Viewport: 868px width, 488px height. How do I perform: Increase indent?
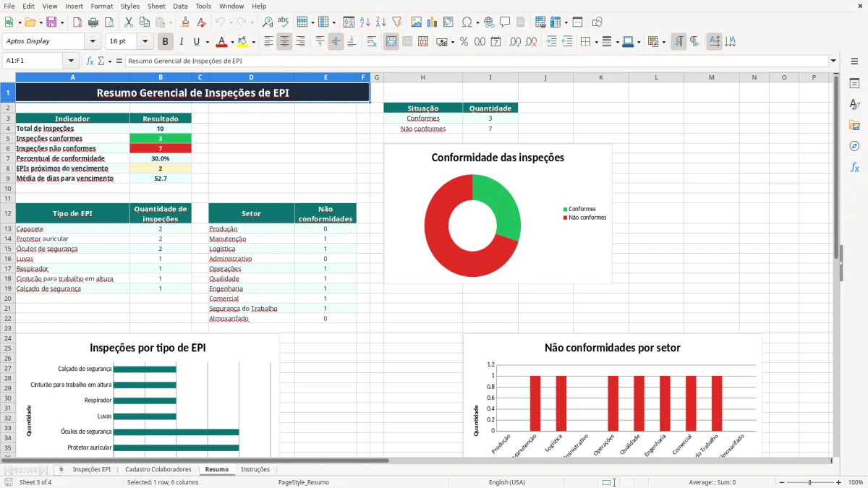(x=551, y=42)
